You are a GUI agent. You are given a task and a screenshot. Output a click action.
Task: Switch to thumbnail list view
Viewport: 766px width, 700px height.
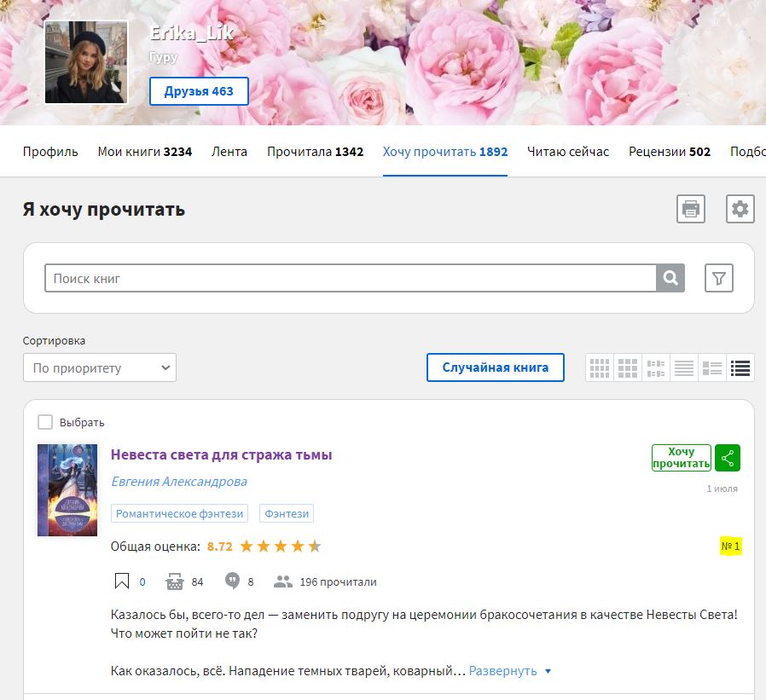(x=711, y=367)
